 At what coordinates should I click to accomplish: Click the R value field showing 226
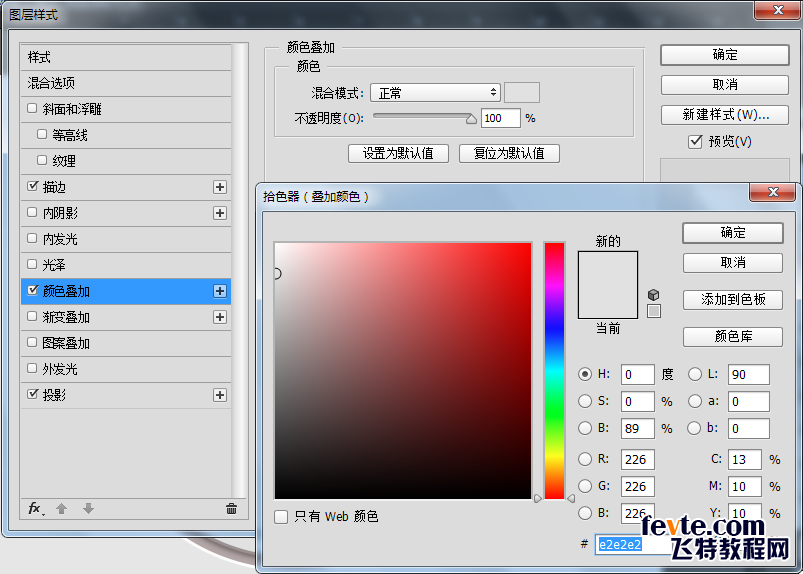tap(638, 459)
